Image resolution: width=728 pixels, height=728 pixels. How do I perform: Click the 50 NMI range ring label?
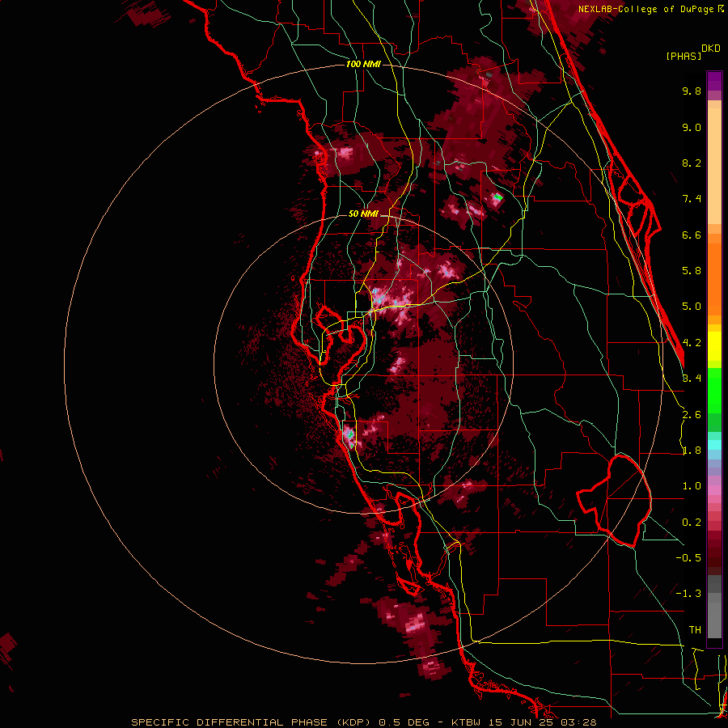(x=363, y=214)
